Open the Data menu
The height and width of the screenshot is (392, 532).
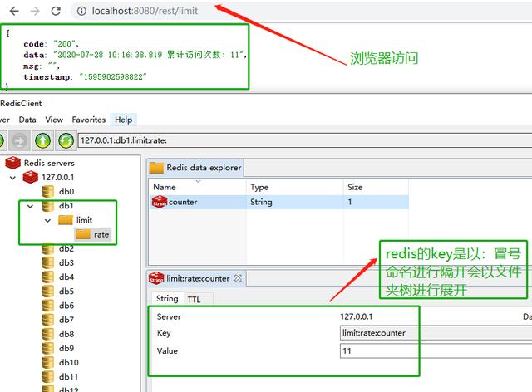(x=27, y=120)
